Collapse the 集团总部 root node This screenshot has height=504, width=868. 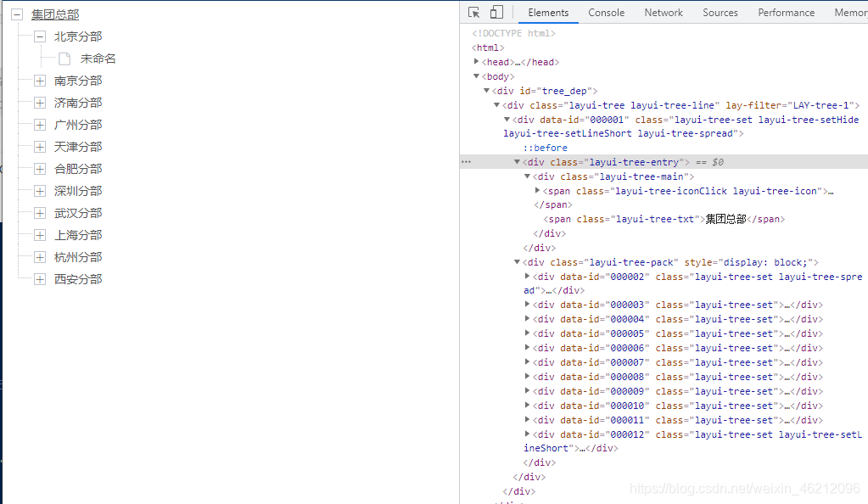[x=17, y=15]
